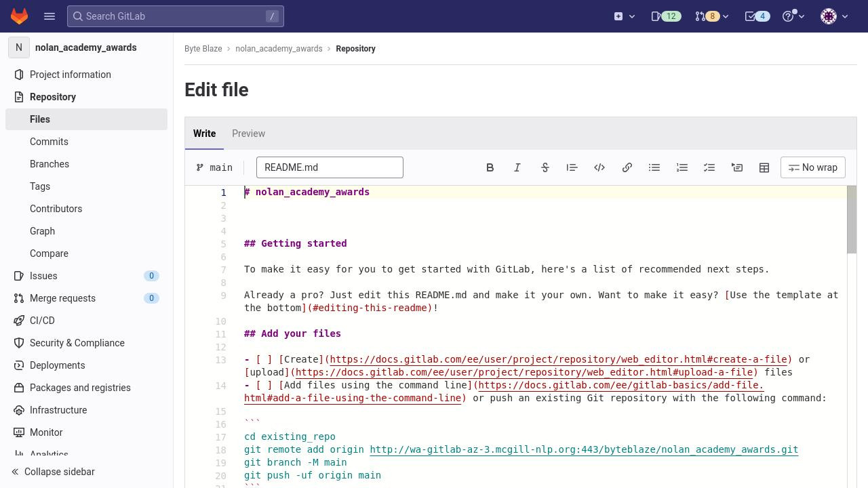
Task: Switch to the Preview tab
Action: coord(248,134)
